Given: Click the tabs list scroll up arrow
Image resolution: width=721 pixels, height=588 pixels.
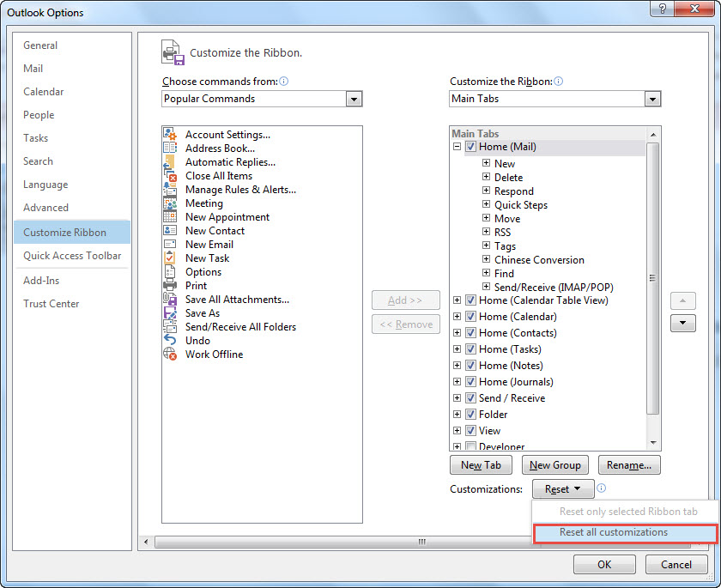Looking at the screenshot, I should [653, 135].
